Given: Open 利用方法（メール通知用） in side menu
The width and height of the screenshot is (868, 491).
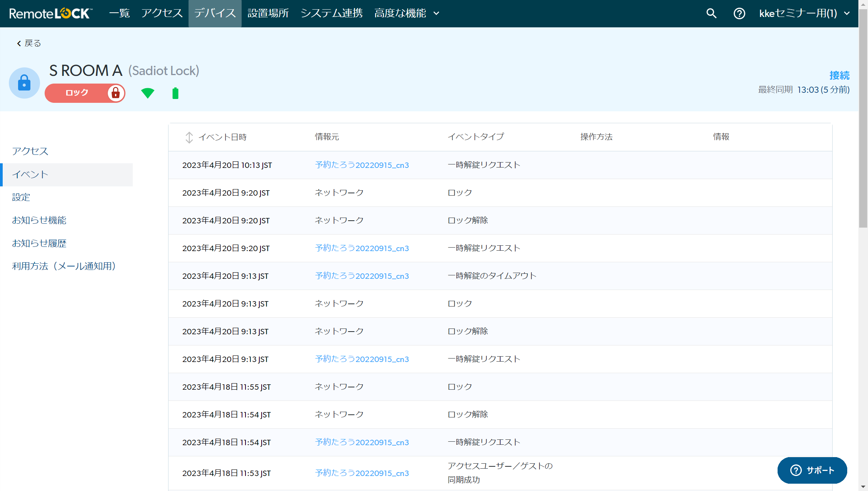Looking at the screenshot, I should 64,266.
